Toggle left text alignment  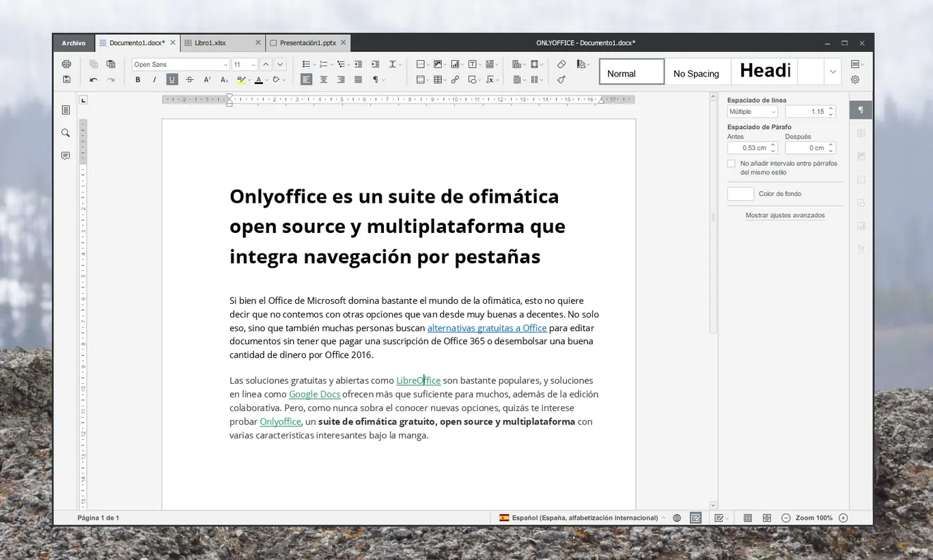pyautogui.click(x=307, y=80)
